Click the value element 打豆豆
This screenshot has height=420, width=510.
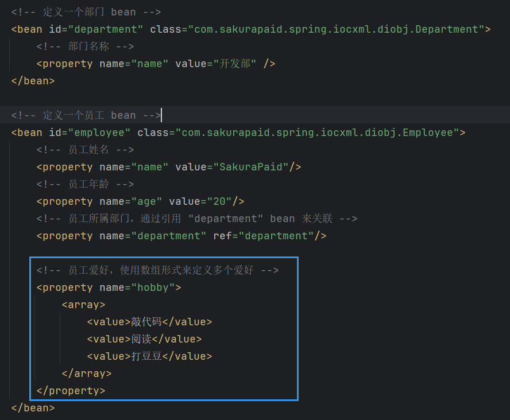(150, 356)
